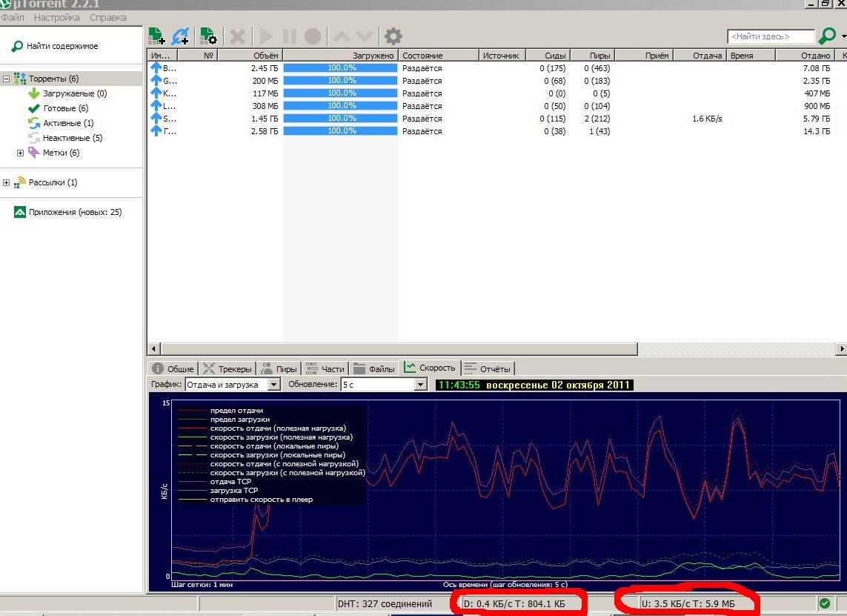Open the График dropdown list
This screenshot has width=847, height=616.
[x=273, y=385]
